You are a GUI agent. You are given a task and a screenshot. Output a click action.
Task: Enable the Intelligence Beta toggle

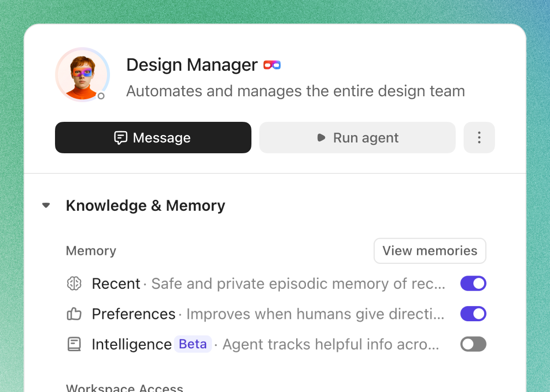(473, 344)
